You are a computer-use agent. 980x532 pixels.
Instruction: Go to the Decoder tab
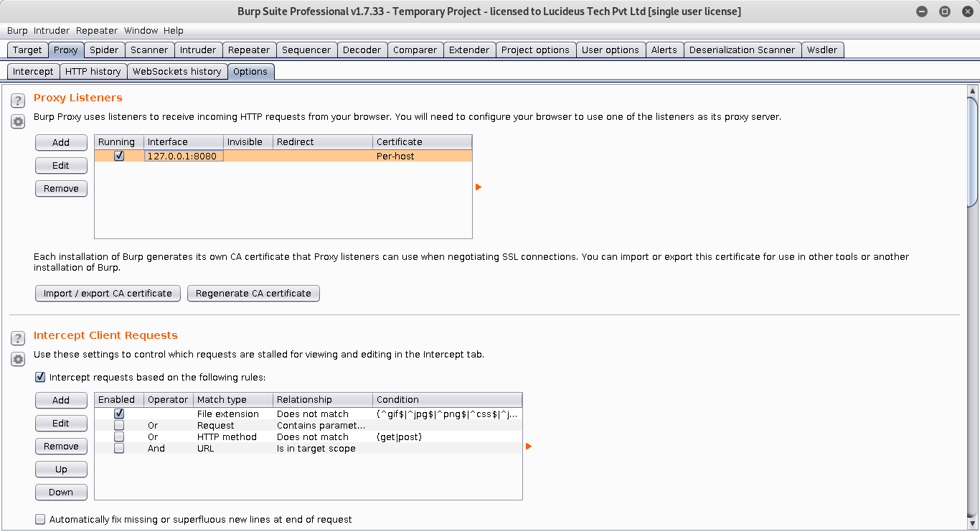click(x=362, y=50)
